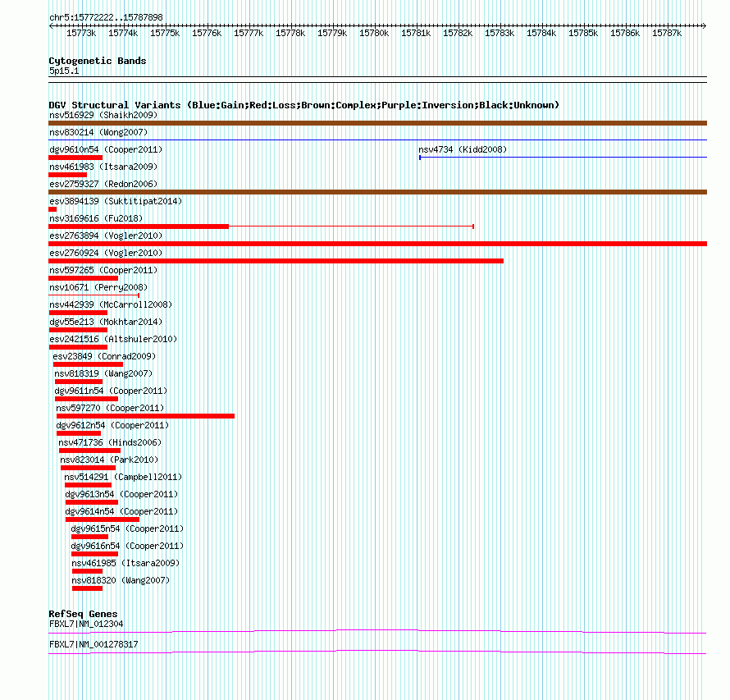Select nsv442939 (McCarroll2008) label
Image resolution: width=730 pixels, height=700 pixels.
click(111, 304)
